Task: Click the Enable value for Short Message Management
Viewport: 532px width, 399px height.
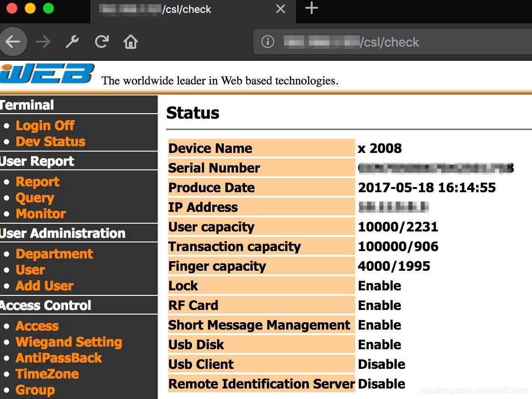Action: 380,325
